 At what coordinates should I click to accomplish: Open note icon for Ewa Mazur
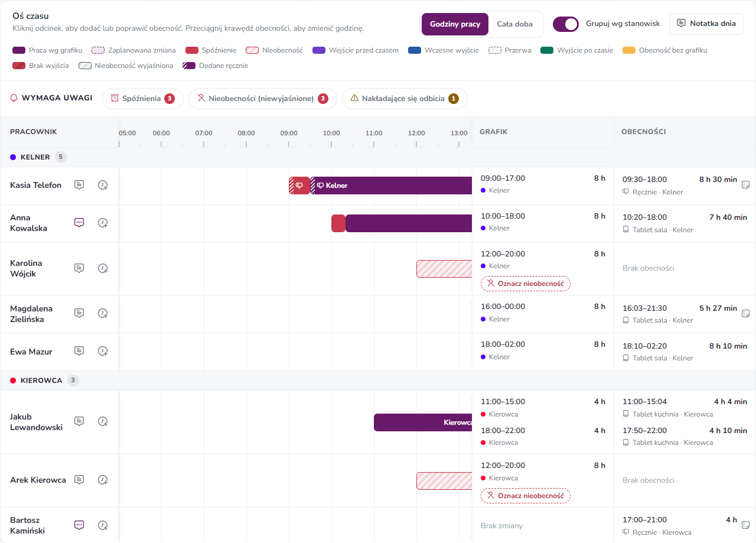click(79, 351)
